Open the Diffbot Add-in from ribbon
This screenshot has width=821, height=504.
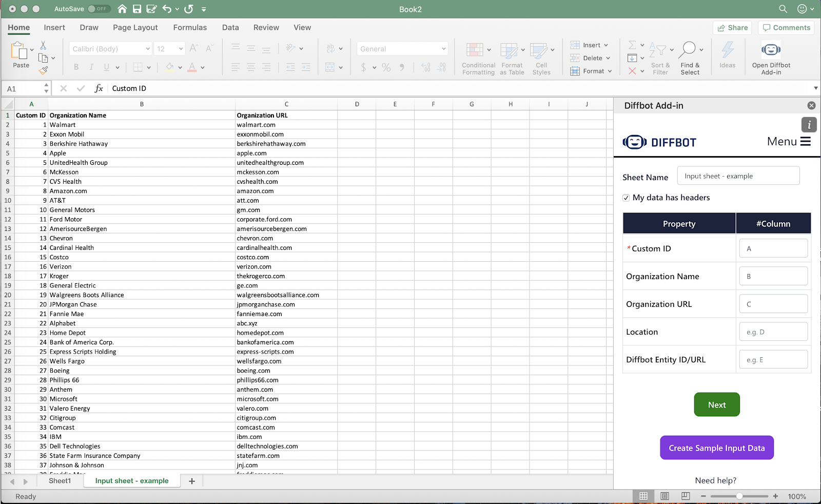click(771, 58)
